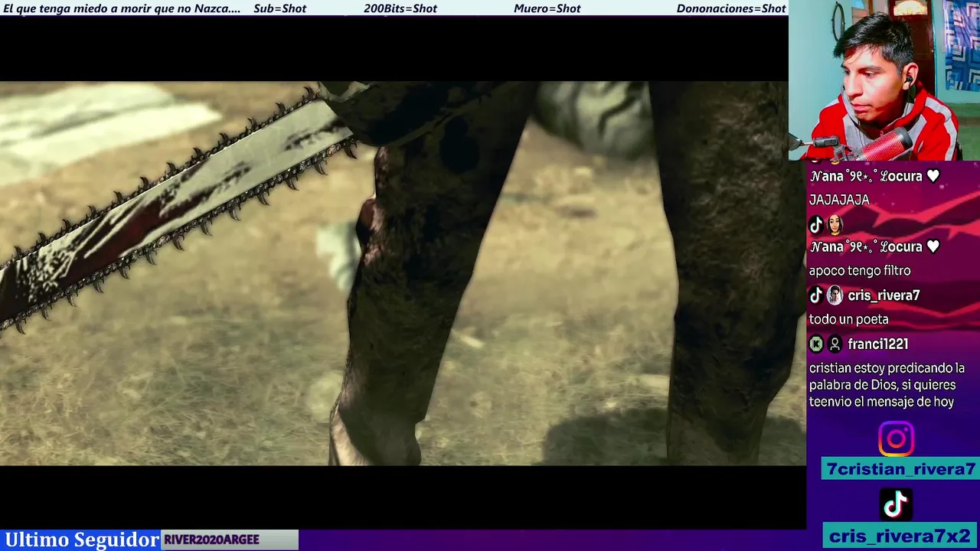Click the user avatar icon beside franci1221
The width and height of the screenshot is (980, 551).
835,344
